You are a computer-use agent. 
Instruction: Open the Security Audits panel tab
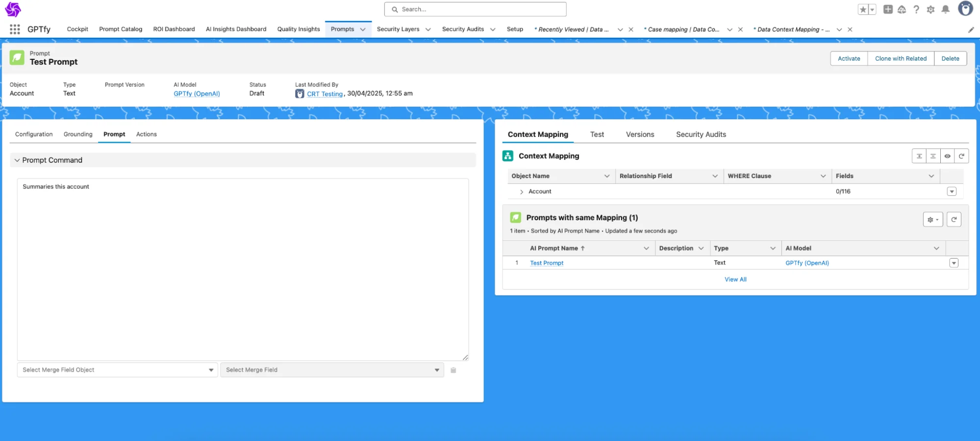tap(701, 134)
